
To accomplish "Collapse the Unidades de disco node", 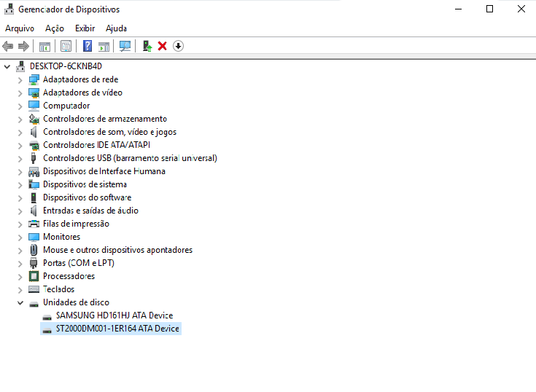I will click(x=20, y=303).
